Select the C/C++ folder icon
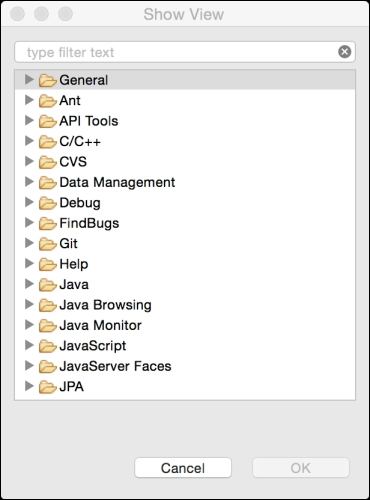The width and height of the screenshot is (370, 500). [x=47, y=142]
